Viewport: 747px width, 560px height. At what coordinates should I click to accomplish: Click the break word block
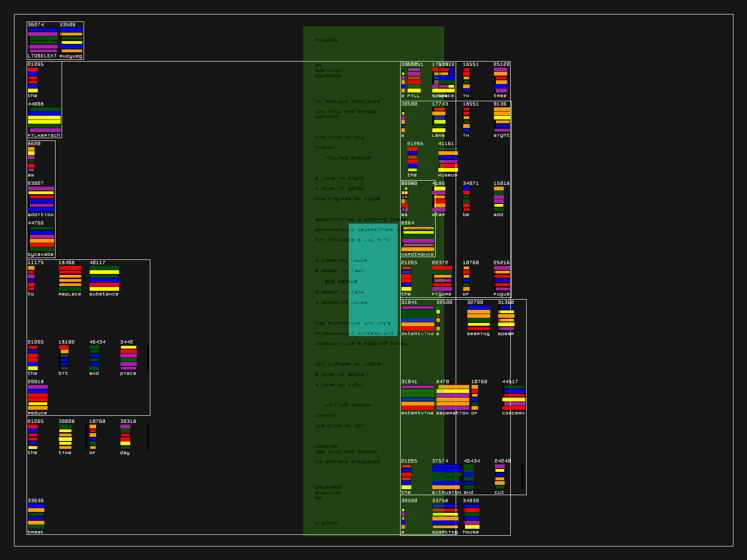36,517
